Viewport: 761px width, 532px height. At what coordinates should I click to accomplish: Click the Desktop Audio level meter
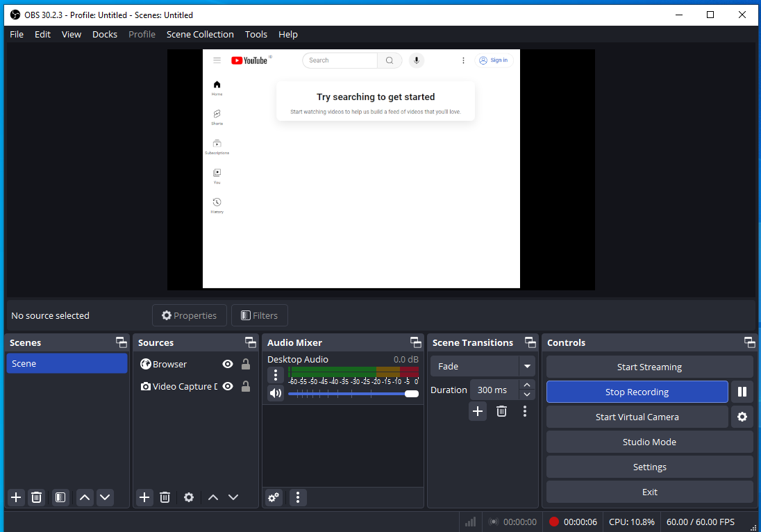[353, 372]
